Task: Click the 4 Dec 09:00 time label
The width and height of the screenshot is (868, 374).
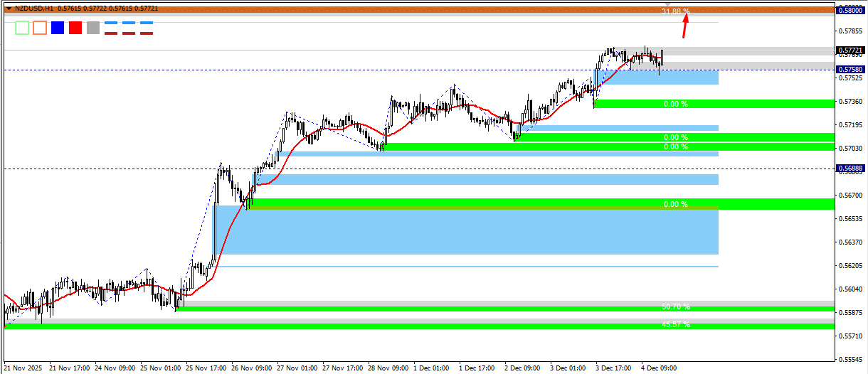Action: [x=659, y=368]
